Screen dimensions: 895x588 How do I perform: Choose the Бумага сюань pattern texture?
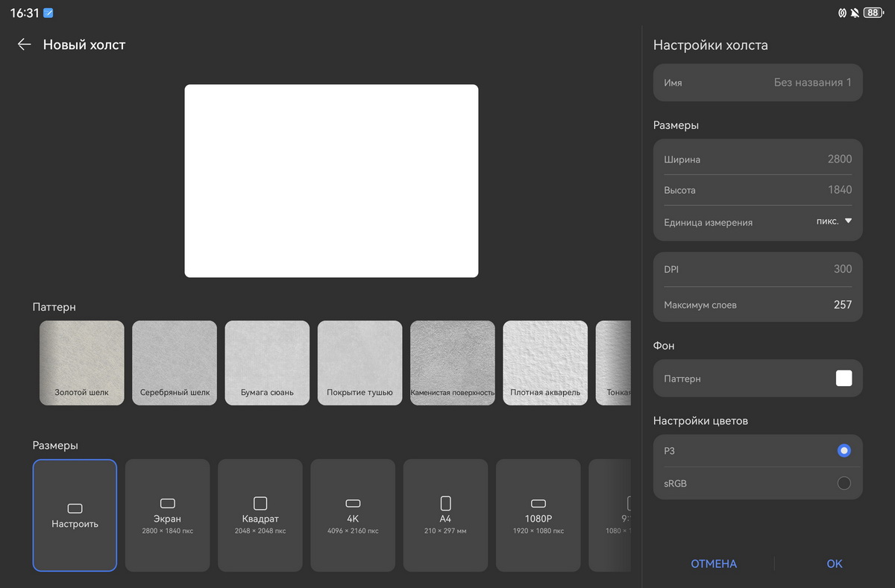267,363
